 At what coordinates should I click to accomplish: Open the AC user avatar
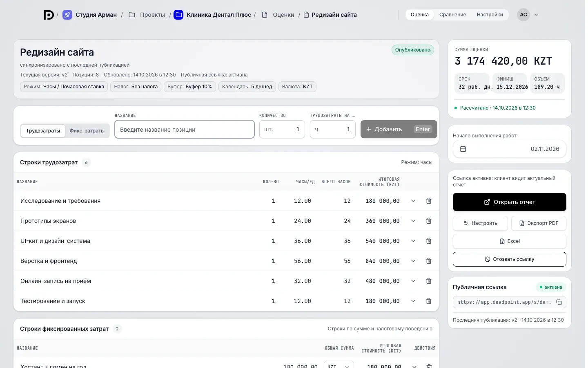point(523,15)
